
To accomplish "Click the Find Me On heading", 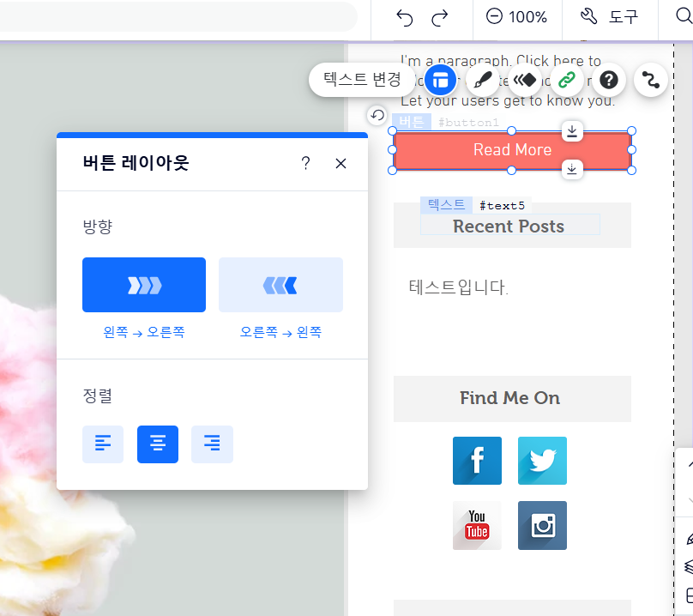I will tap(510, 398).
